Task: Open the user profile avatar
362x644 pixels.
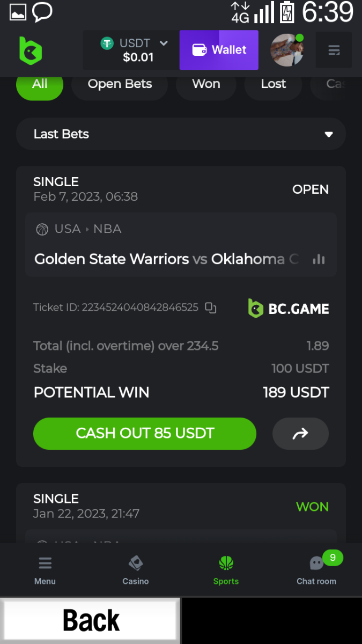Action: 287,50
